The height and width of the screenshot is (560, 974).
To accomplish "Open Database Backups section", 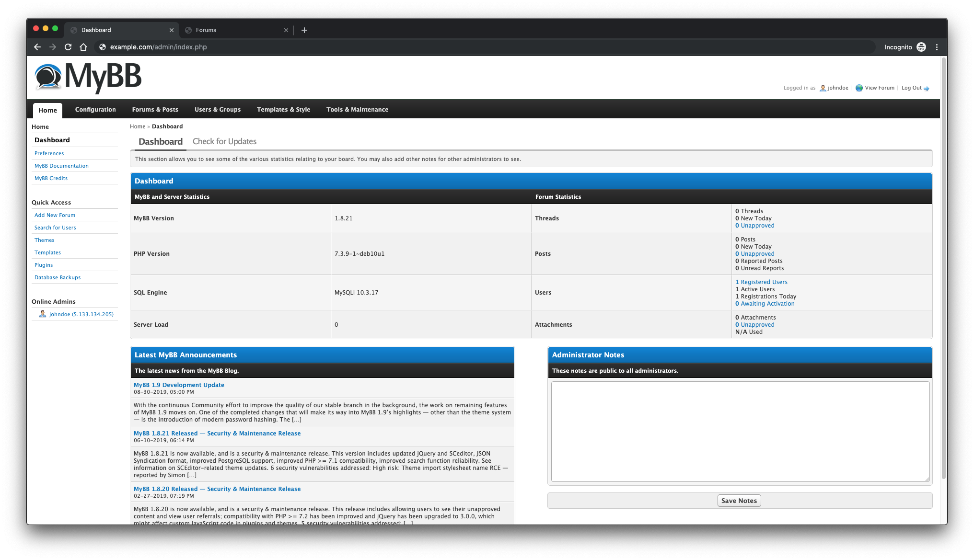I will tap(57, 277).
